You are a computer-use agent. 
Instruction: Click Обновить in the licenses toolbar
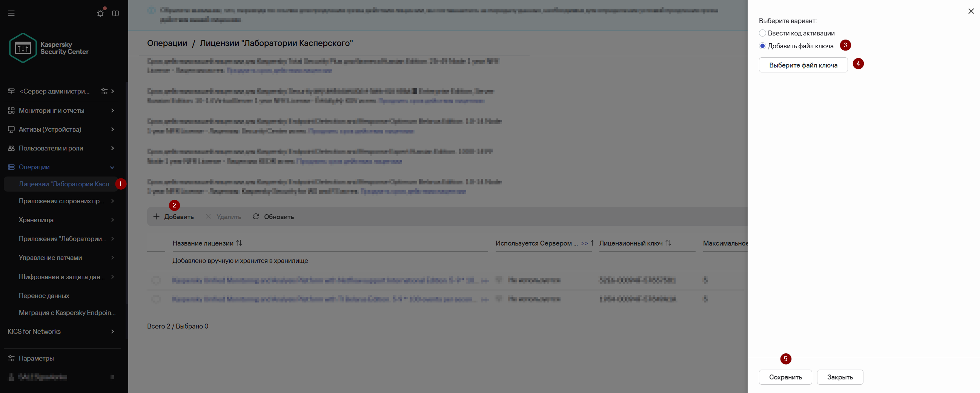click(x=273, y=216)
